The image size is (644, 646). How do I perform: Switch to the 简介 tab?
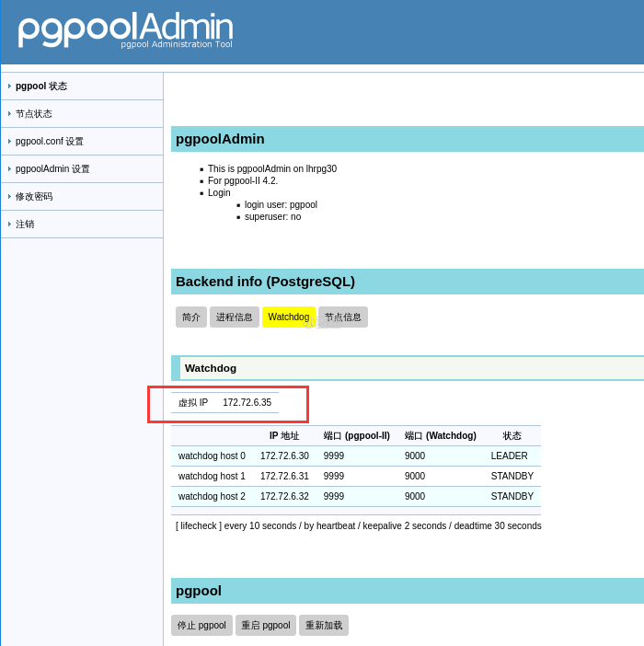tap(191, 317)
